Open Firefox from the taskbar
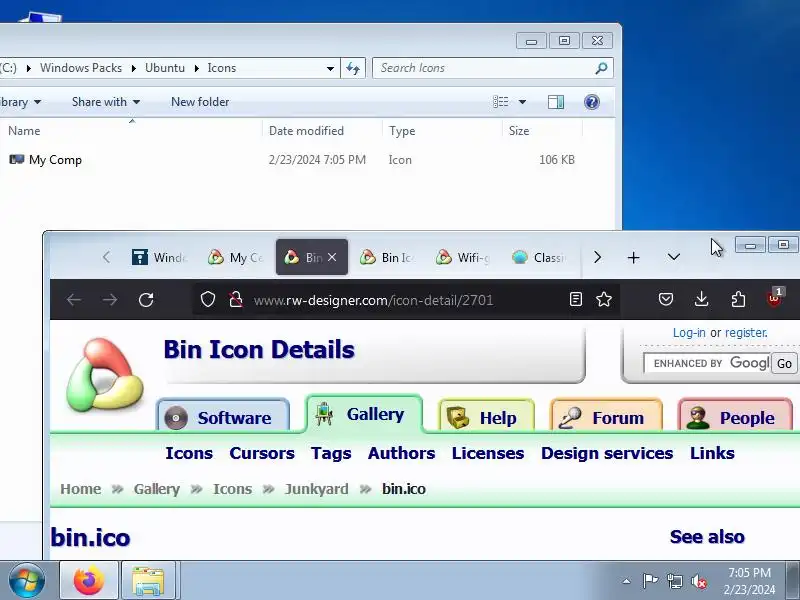 pyautogui.click(x=89, y=581)
